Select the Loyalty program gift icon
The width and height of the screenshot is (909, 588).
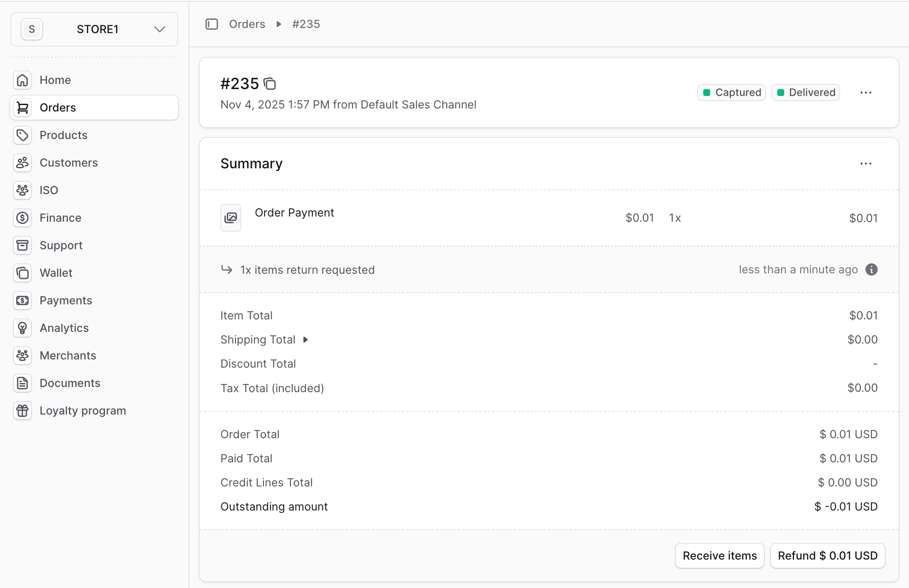click(x=22, y=411)
